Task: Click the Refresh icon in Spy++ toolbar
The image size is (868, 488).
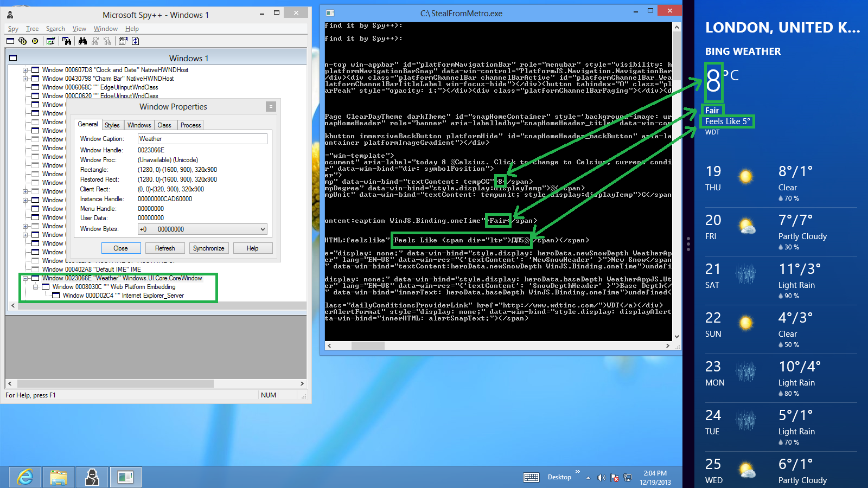Action: pos(136,41)
